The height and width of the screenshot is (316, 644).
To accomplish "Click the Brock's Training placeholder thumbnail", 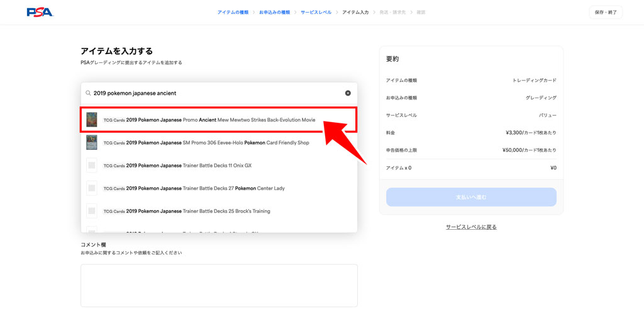I will click(92, 211).
